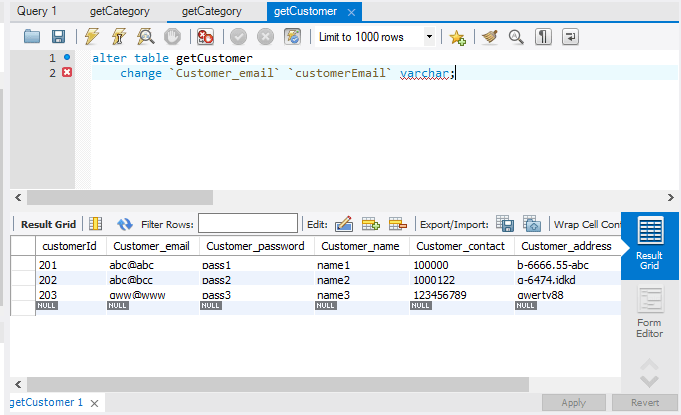Click the results horizontal scrollbar

point(278,384)
